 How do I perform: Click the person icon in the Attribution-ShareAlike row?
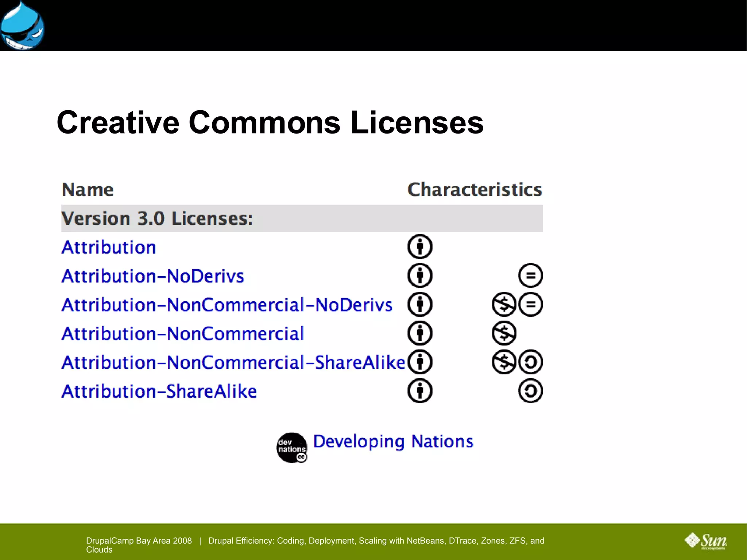420,391
